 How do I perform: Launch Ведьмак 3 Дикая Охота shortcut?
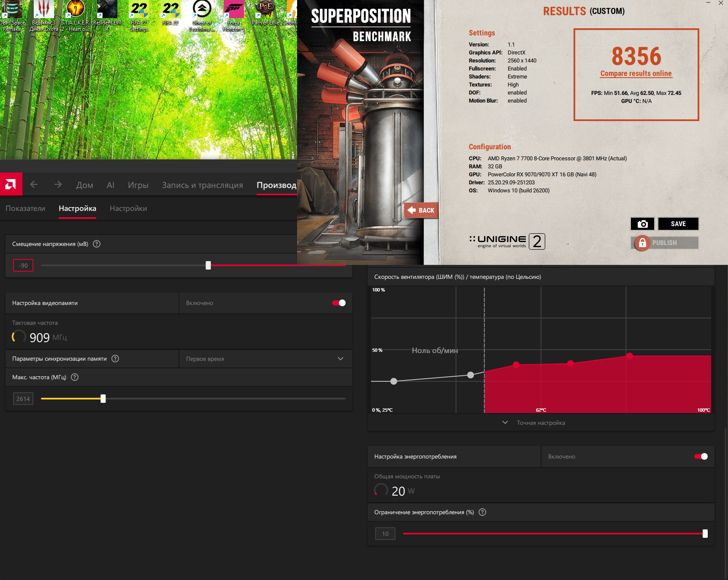click(44, 16)
